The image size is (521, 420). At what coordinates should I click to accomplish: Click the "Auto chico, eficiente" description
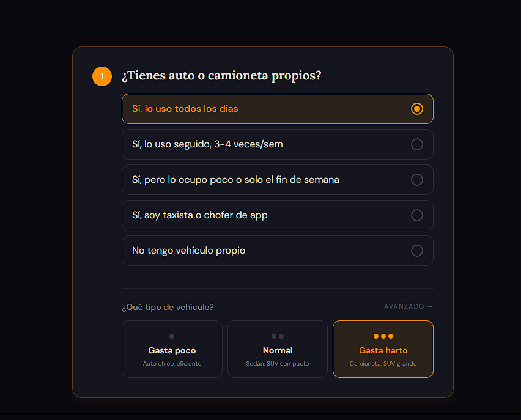coord(172,364)
